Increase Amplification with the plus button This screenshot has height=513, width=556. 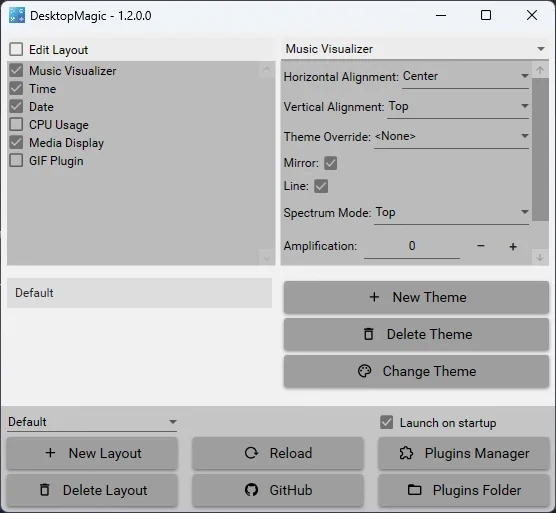point(513,246)
